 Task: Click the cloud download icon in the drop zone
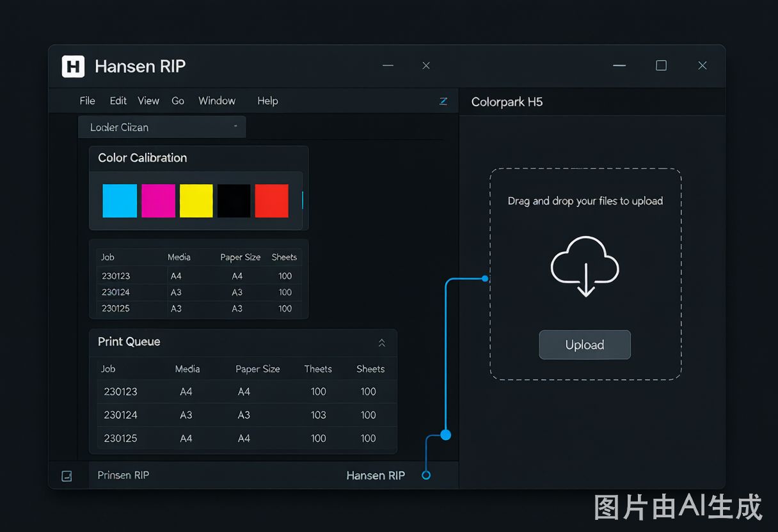click(x=585, y=267)
